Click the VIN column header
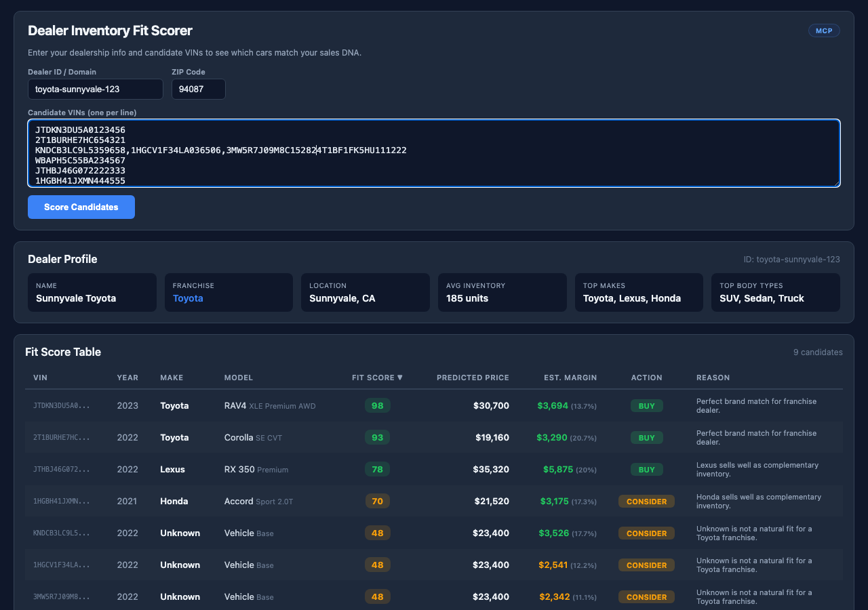 coord(40,378)
